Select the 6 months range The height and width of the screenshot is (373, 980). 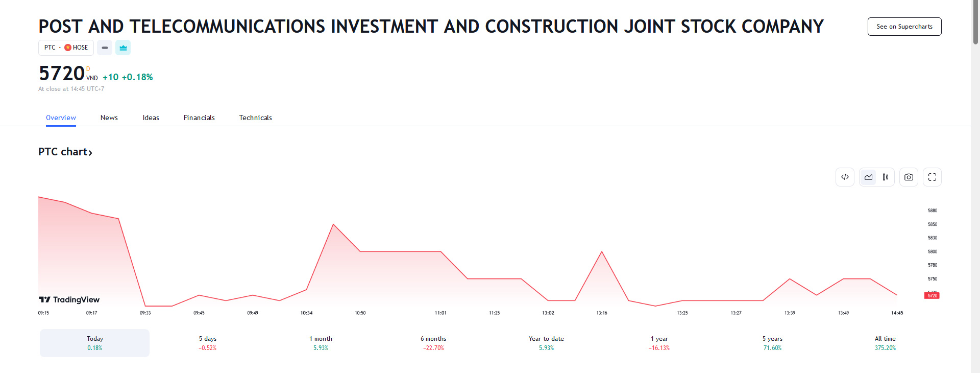[433, 343]
